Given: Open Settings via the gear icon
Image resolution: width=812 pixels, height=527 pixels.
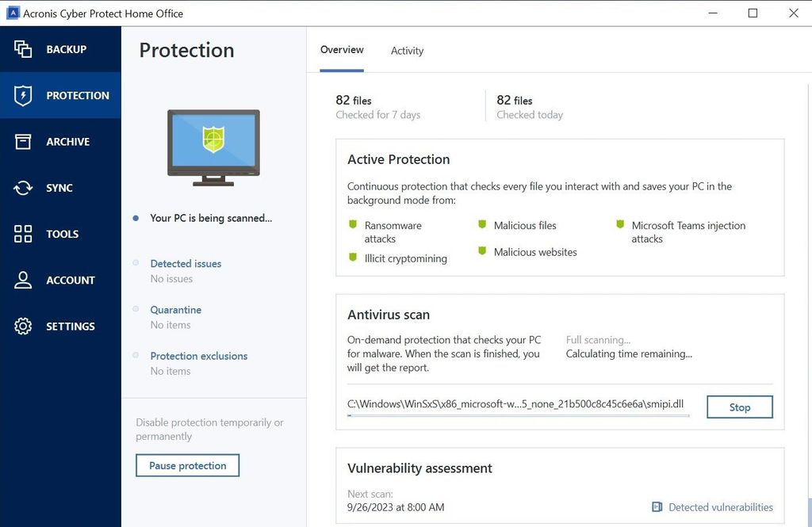Looking at the screenshot, I should pyautogui.click(x=21, y=325).
